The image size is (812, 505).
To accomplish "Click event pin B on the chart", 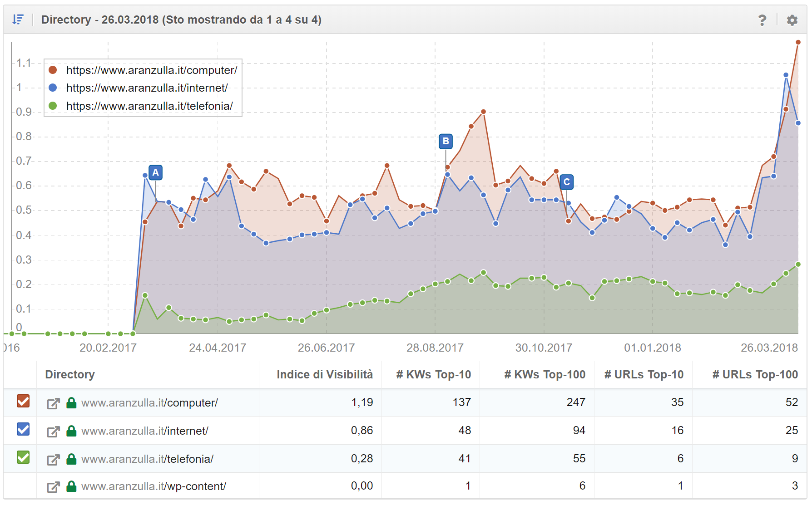I will (446, 141).
